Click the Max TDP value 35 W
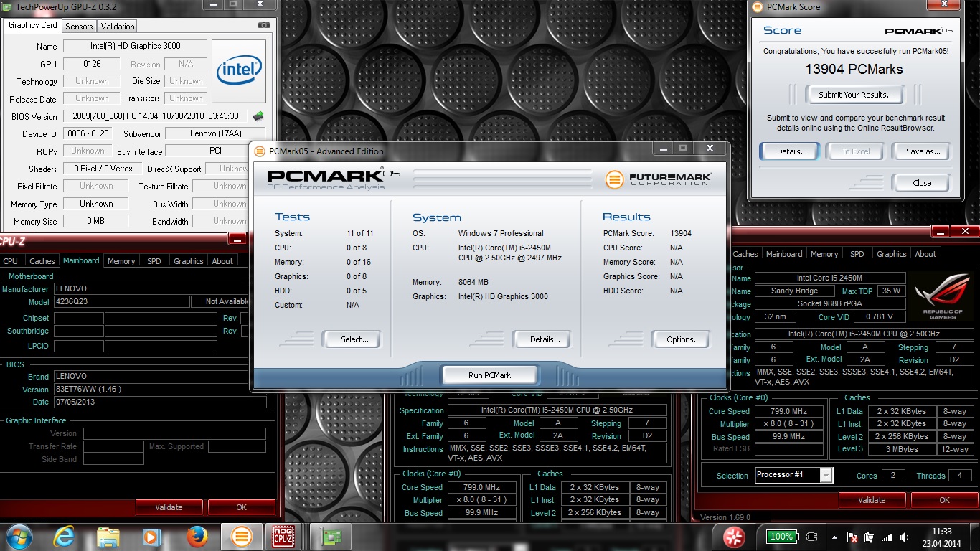The image size is (980, 551). 891,291
